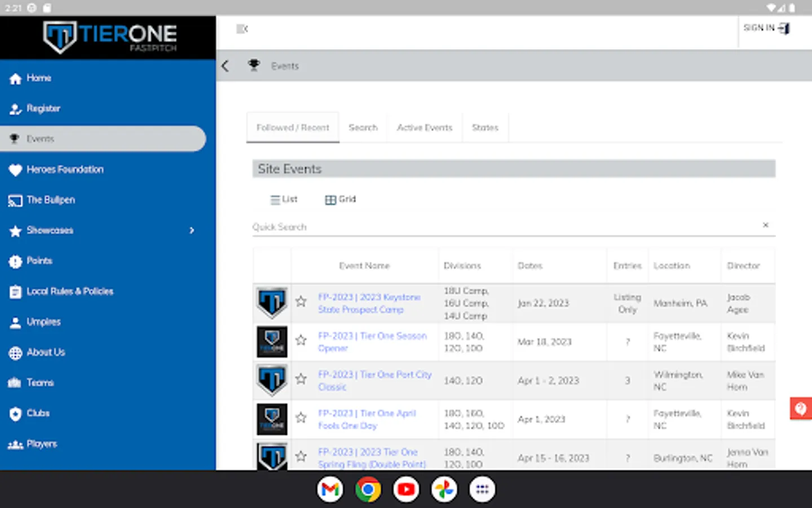
Task: Click the April Fools One Day logo thumbnail
Action: click(x=272, y=419)
